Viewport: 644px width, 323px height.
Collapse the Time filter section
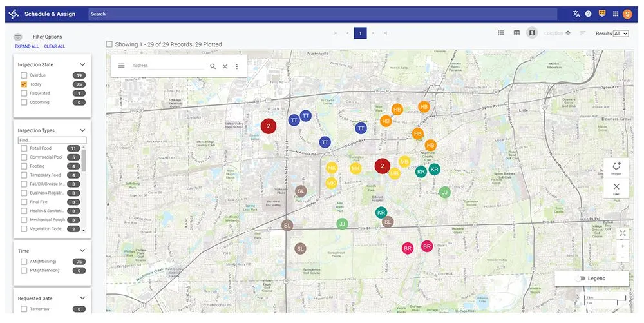tap(82, 251)
